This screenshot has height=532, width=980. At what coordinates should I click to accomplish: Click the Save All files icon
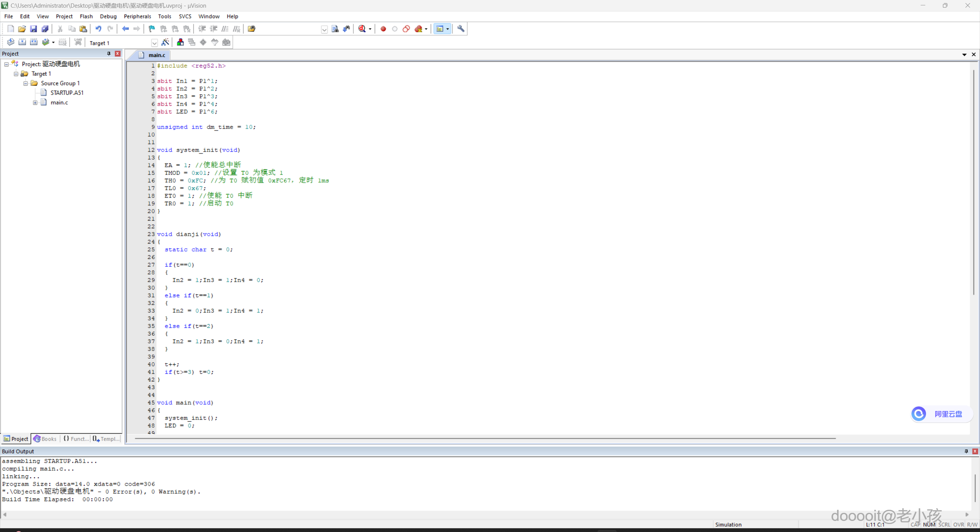[45, 29]
